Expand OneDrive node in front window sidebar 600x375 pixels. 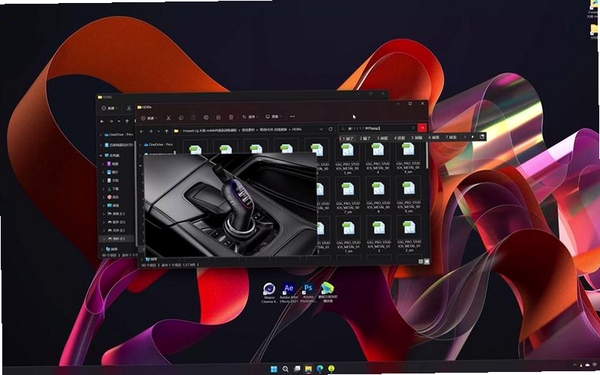tap(140, 145)
